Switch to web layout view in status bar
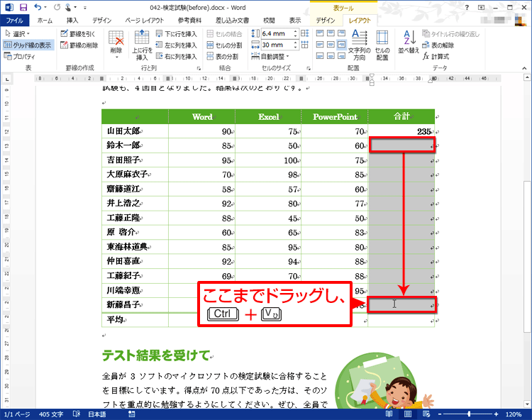Image resolution: width=532 pixels, height=420 pixels. pyautogui.click(x=426, y=414)
